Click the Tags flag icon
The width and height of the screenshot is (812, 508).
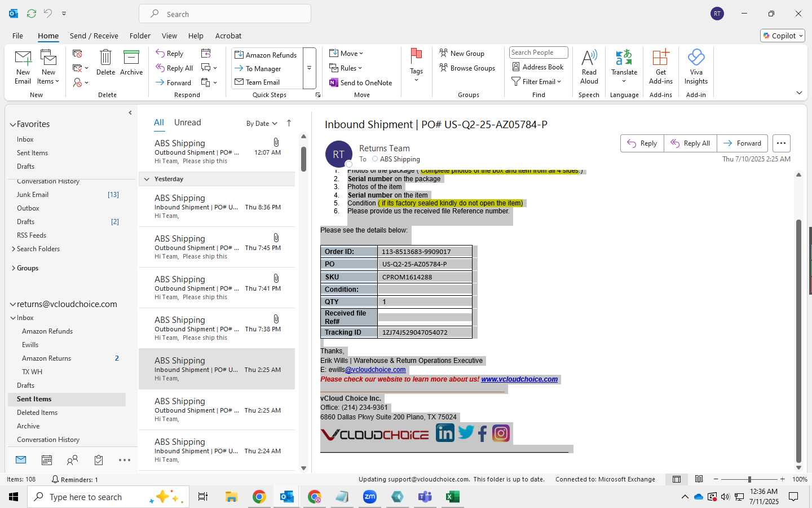click(417, 56)
